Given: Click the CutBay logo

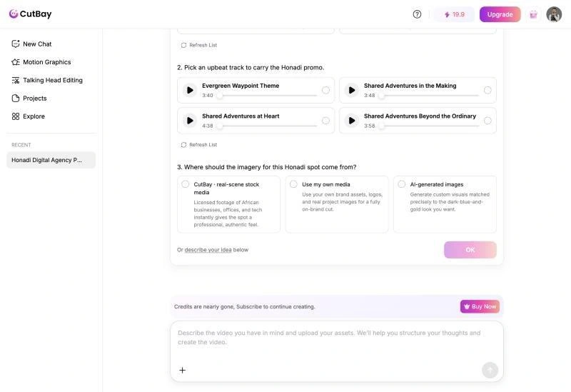Looking at the screenshot, I should click(x=30, y=14).
